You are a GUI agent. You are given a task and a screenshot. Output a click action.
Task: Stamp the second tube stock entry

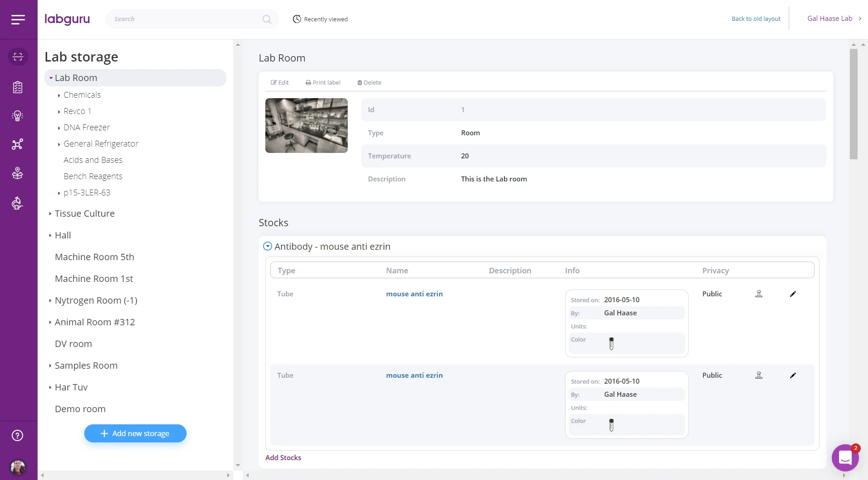pos(759,375)
